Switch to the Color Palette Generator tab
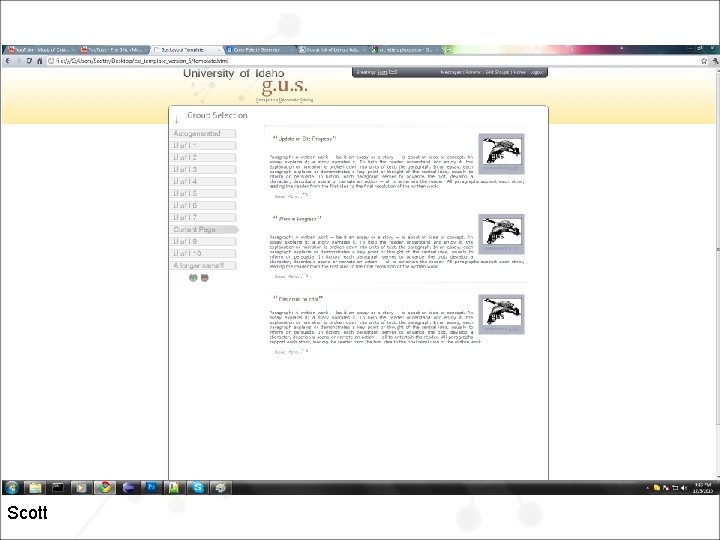Screen dimensions: 720x540 259,50
